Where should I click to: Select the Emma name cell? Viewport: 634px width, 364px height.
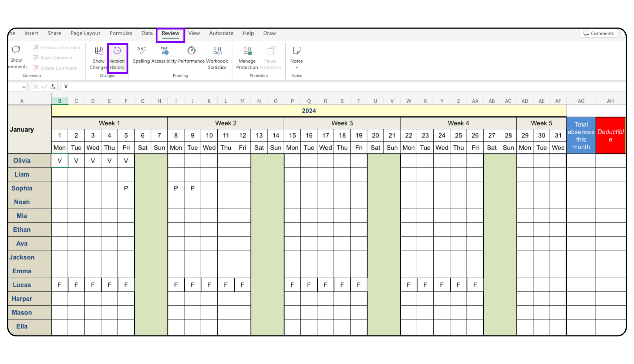coord(30,271)
